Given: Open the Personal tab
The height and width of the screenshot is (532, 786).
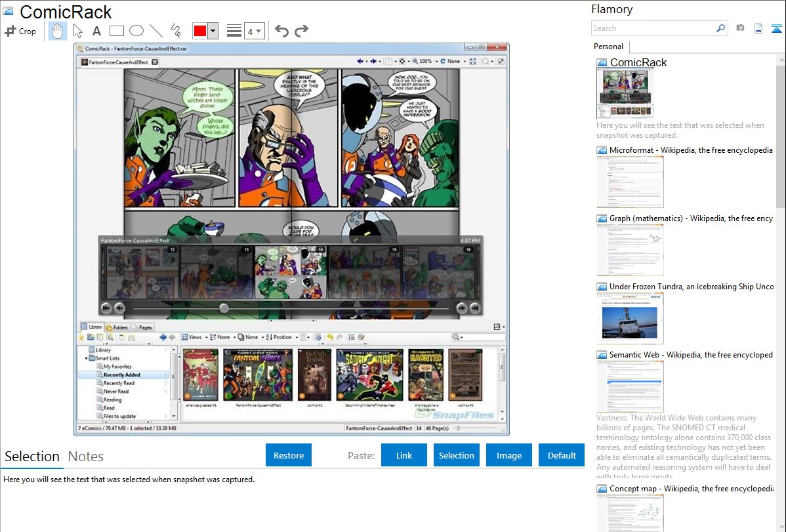Looking at the screenshot, I should coord(608,47).
